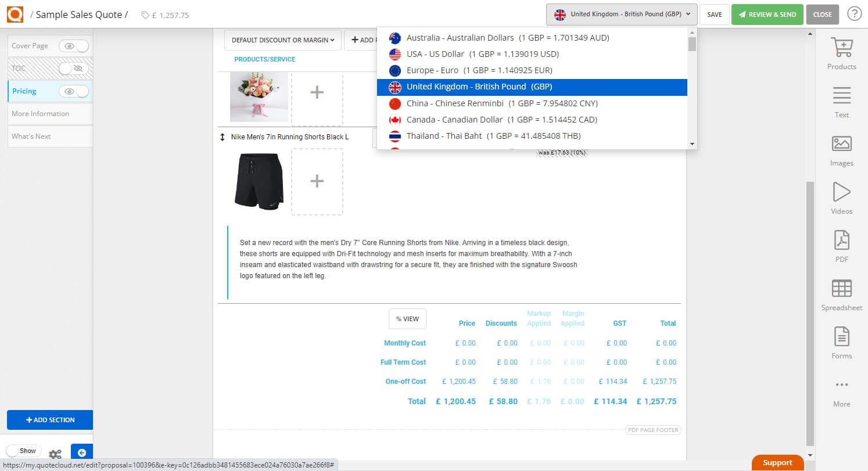
Task: Add a new section with Add Section button
Action: point(50,419)
